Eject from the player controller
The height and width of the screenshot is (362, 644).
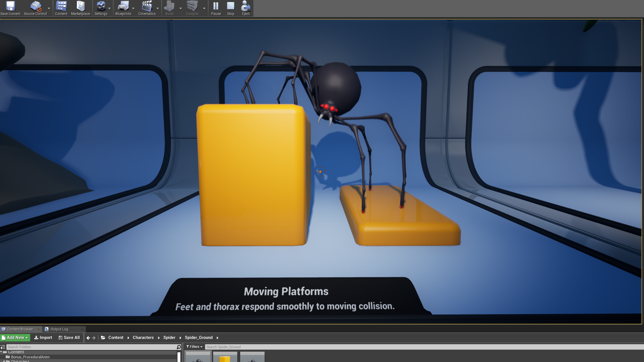[x=246, y=8]
